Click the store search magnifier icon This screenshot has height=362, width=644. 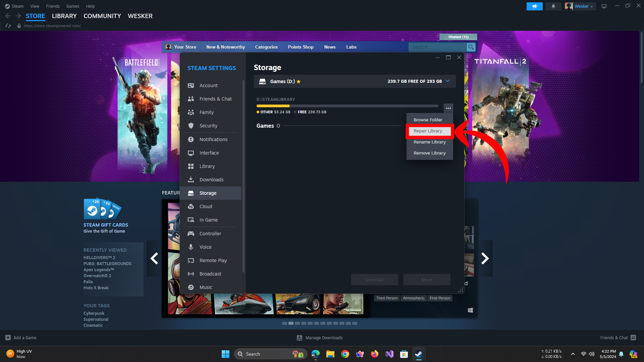coord(471,47)
